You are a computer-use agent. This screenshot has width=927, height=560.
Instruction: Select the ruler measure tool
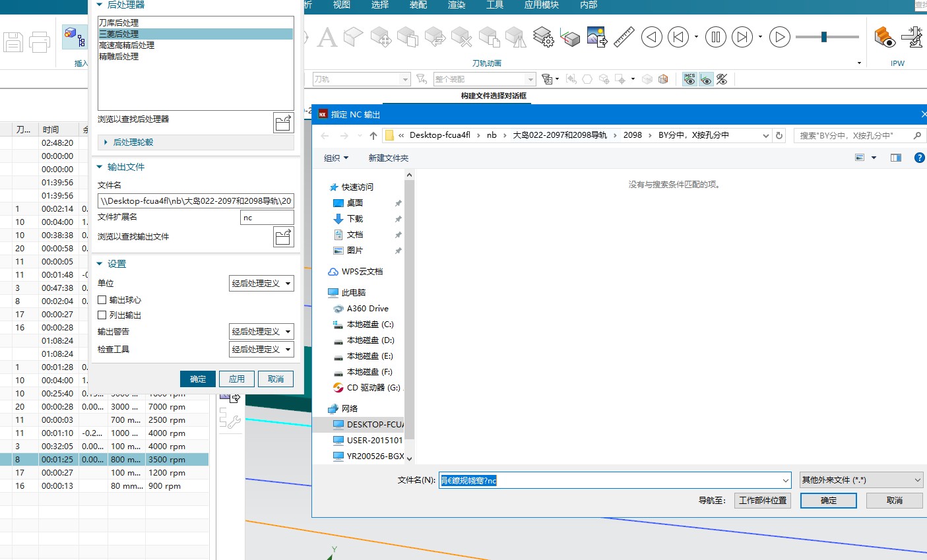pos(623,37)
